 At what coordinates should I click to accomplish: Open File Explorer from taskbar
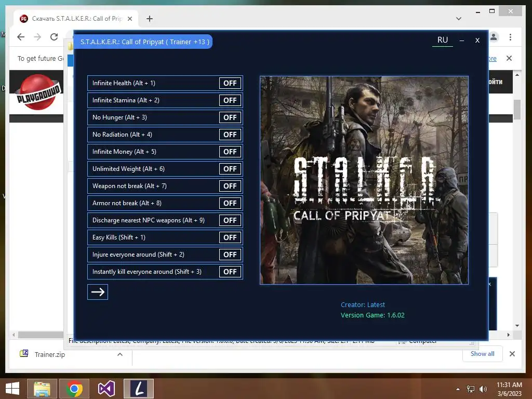pos(42,389)
